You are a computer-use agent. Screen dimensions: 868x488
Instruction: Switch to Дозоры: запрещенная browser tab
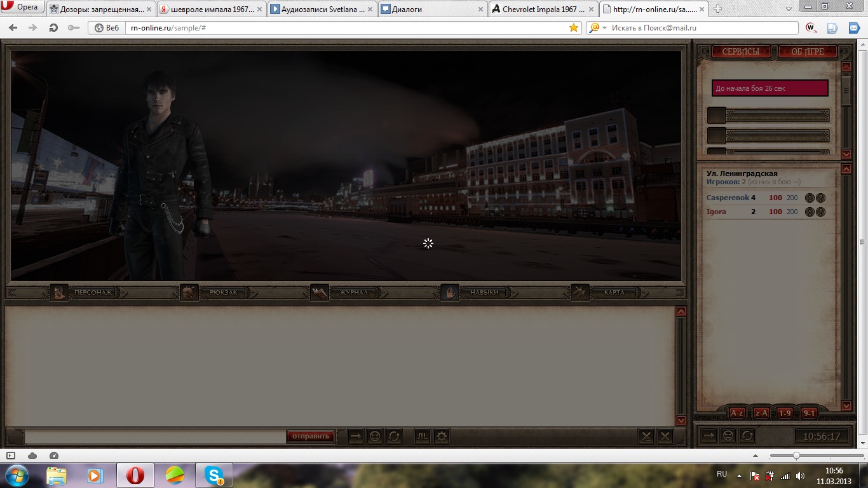tap(100, 9)
